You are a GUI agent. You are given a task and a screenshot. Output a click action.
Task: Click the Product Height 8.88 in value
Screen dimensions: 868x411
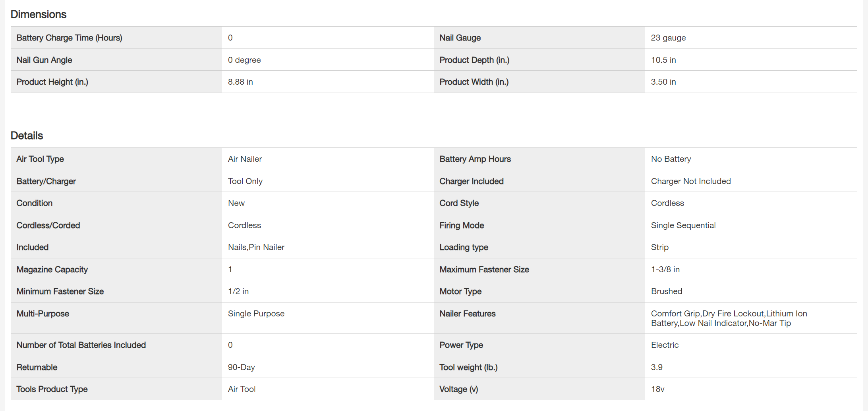[x=240, y=82]
